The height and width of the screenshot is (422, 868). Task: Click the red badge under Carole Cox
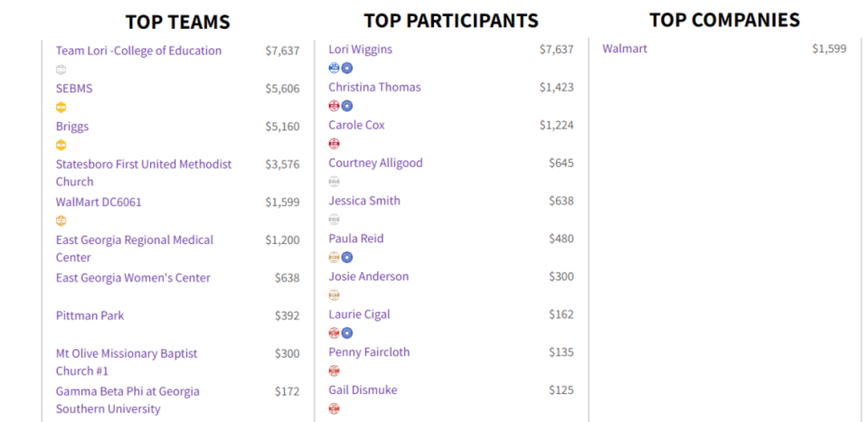(334, 144)
